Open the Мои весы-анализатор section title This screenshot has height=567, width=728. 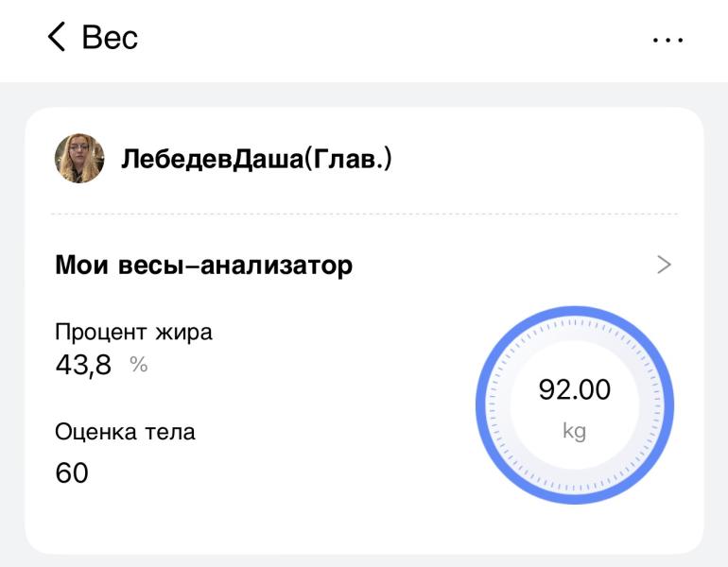203,266
